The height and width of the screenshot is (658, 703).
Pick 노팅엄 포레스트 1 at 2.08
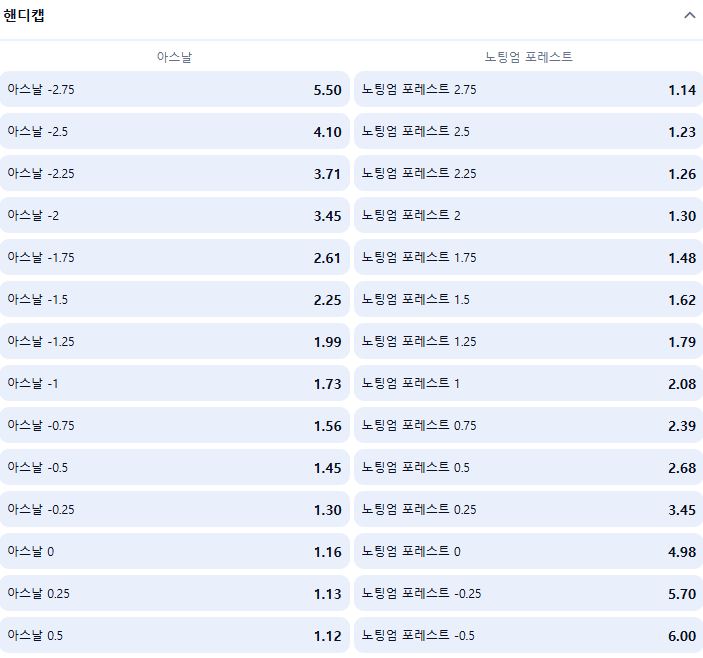click(529, 383)
